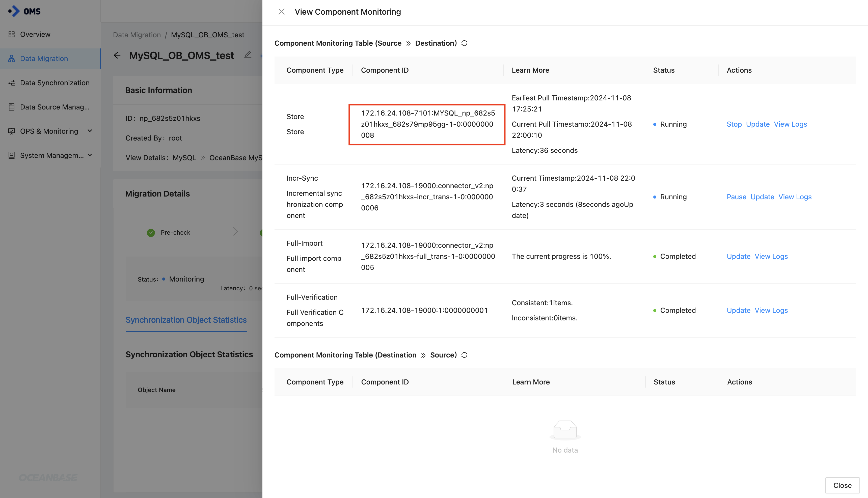Image resolution: width=868 pixels, height=498 pixels.
Task: Click the Inconsistent:0items. text
Action: pyautogui.click(x=545, y=318)
